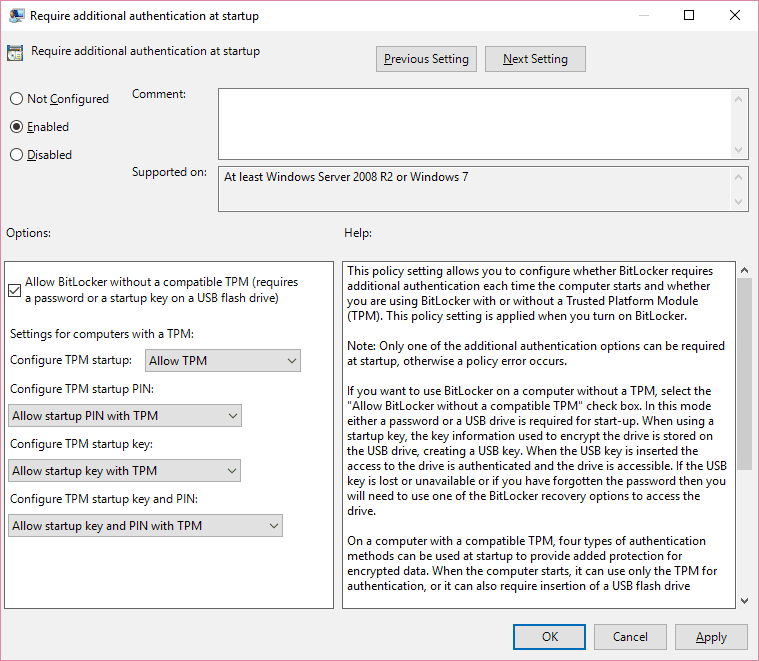Screen dimensions: 759x661
Task: Click the help paragraph starting 'On a computer with'
Action: point(532,563)
